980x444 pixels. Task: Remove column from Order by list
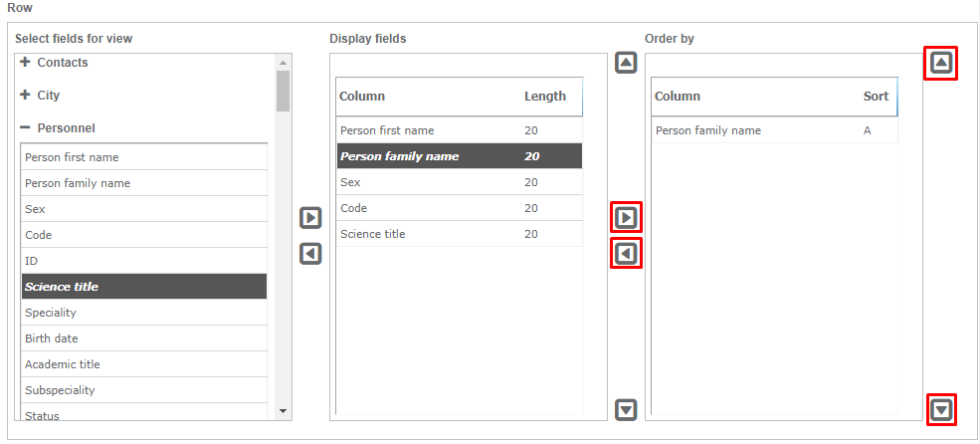626,253
